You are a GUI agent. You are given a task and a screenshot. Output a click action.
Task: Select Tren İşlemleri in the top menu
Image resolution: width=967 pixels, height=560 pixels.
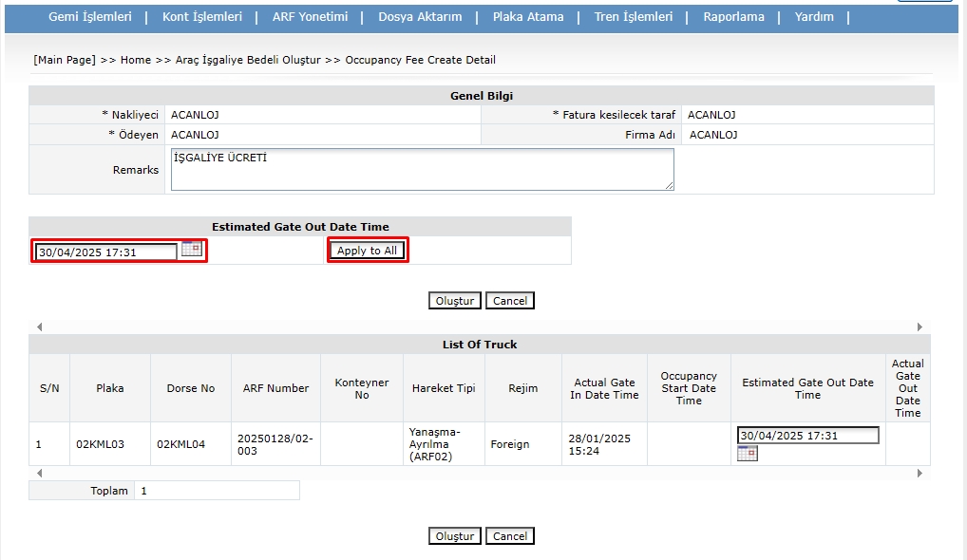pos(633,17)
